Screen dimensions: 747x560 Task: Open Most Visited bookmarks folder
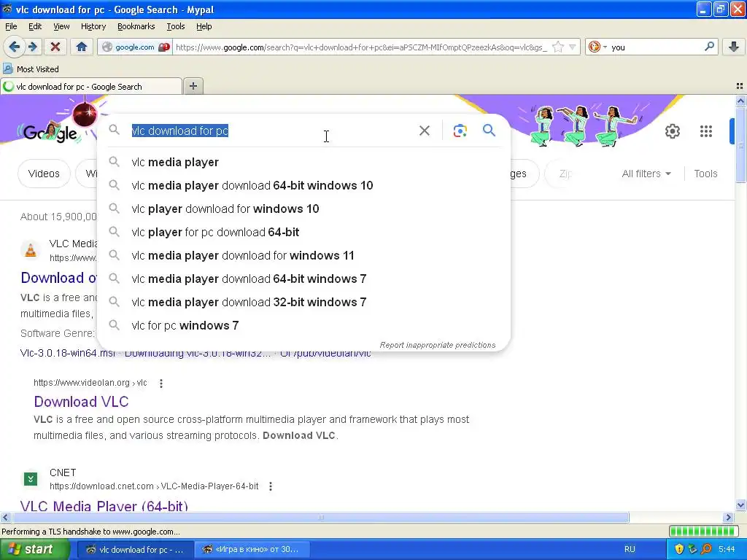coord(31,69)
